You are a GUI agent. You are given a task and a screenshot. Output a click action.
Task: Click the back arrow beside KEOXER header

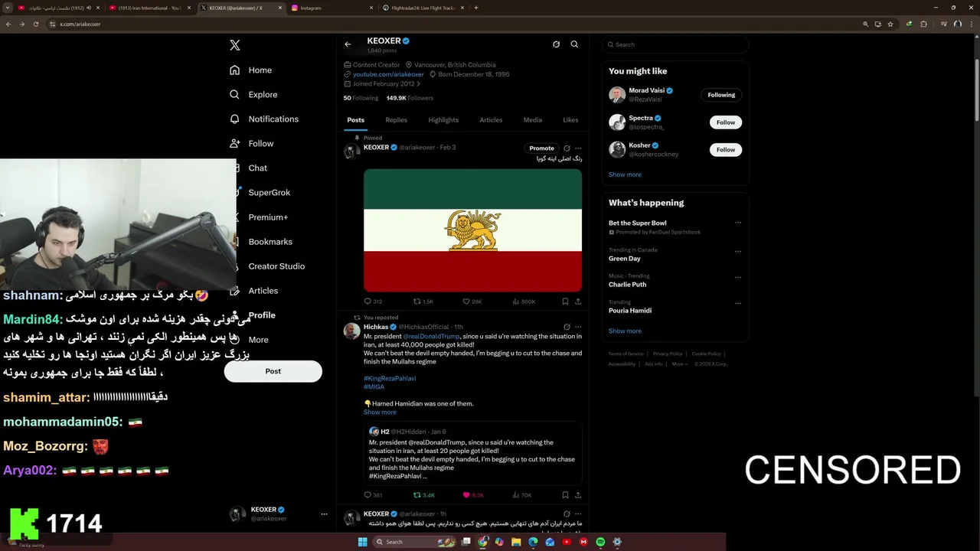pos(348,44)
